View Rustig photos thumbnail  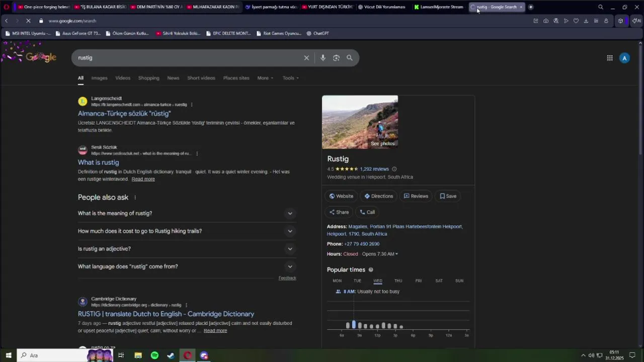pyautogui.click(x=360, y=122)
